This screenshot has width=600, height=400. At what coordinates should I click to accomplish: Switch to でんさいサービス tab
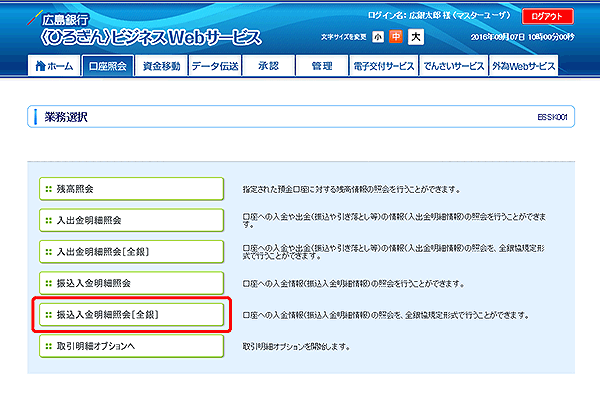coord(454,66)
